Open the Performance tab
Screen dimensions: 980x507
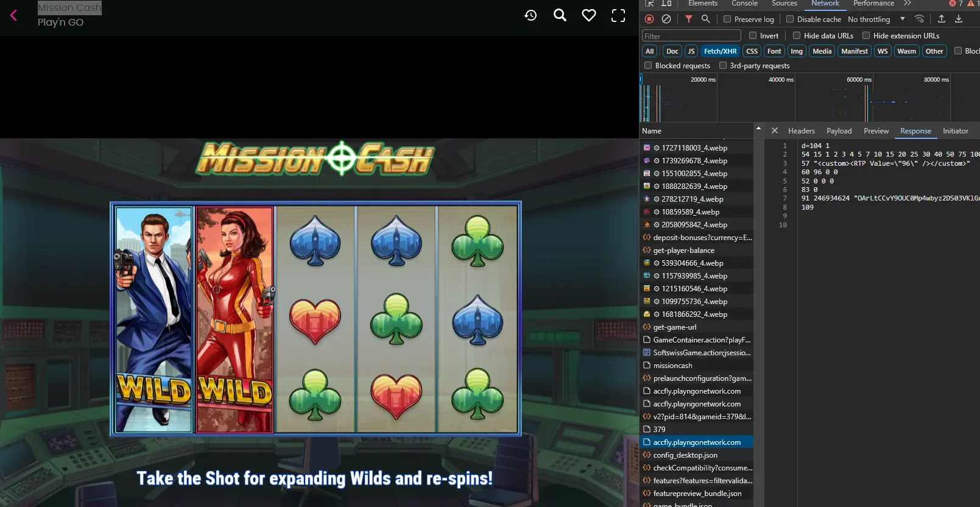(x=873, y=4)
